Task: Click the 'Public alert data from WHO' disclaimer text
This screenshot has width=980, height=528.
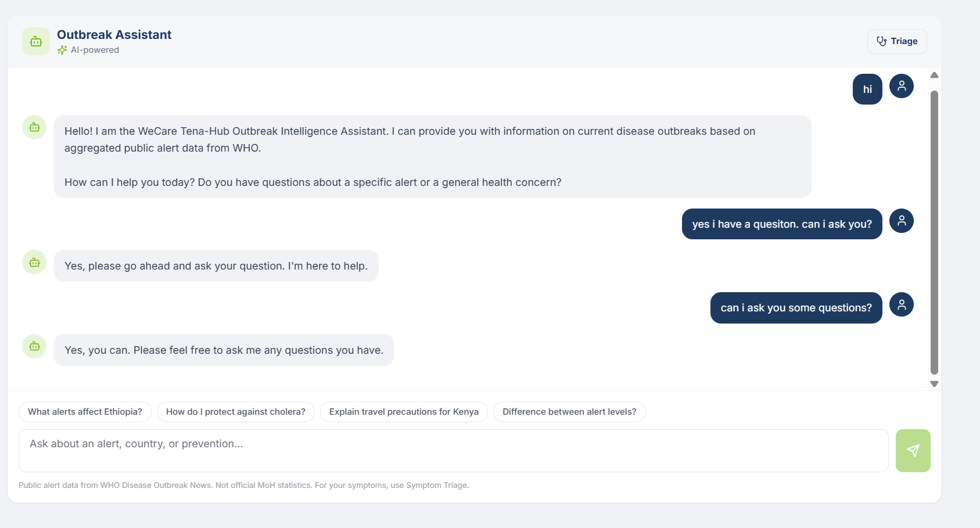Action: click(x=243, y=485)
